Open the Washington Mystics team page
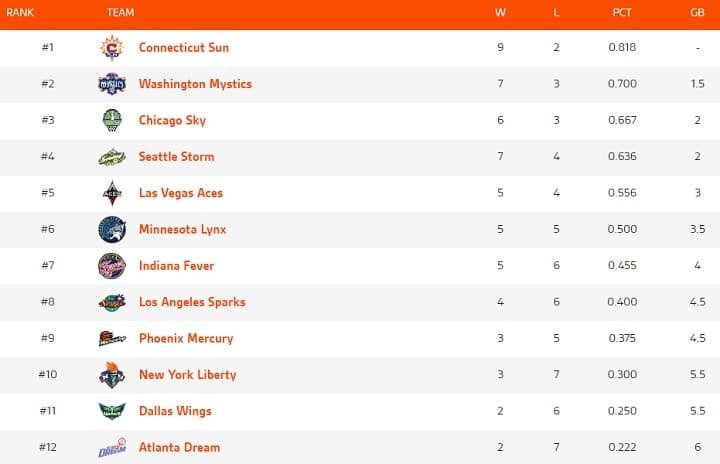Viewport: 720px width, 464px height. pos(195,84)
